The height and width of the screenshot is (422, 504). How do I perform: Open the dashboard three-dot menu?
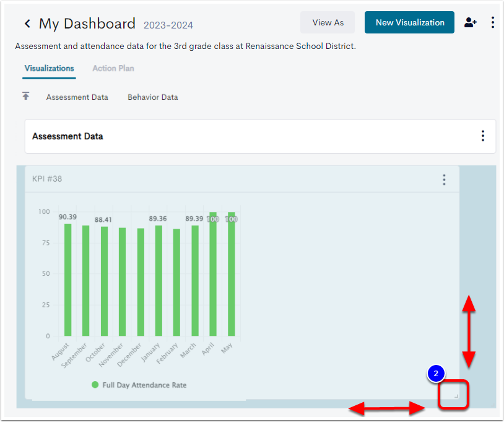click(492, 22)
